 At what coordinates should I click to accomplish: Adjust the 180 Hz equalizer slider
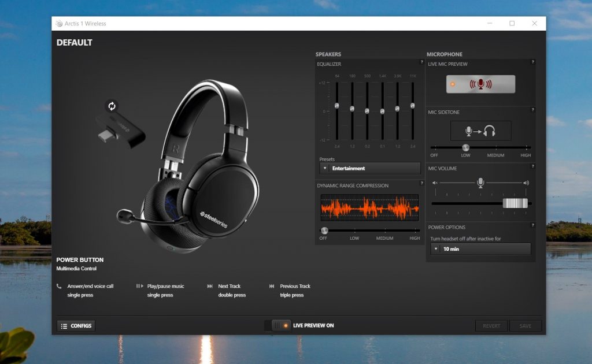[x=352, y=109]
